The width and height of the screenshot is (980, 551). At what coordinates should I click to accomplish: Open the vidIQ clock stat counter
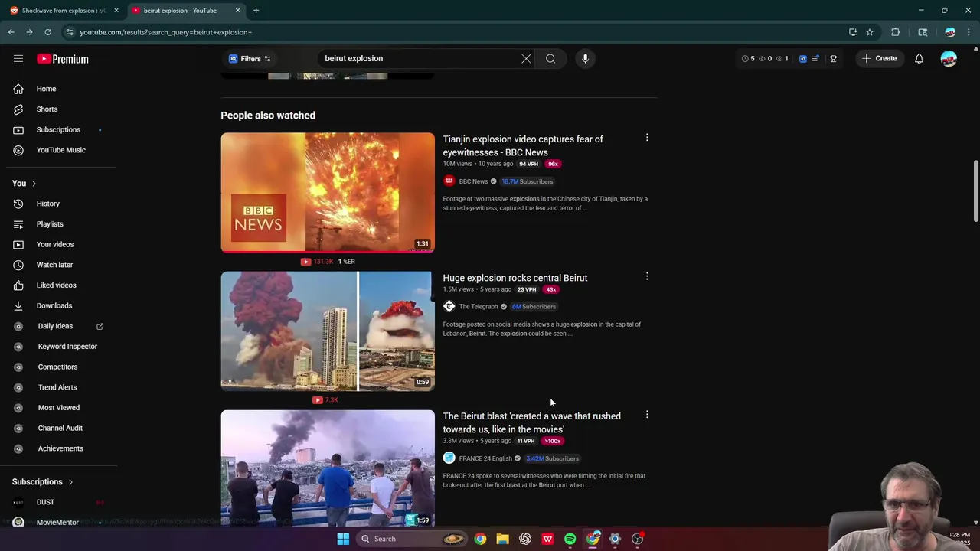748,59
